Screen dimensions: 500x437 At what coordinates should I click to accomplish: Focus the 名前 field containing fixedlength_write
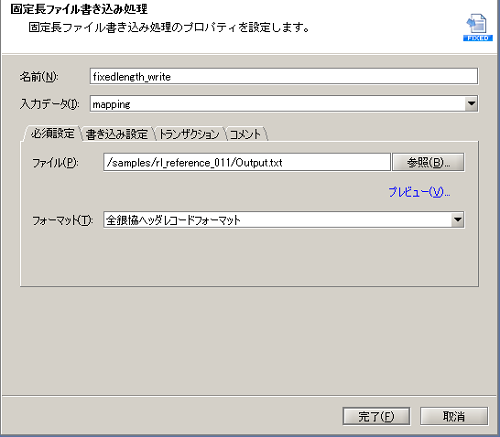pos(284,76)
